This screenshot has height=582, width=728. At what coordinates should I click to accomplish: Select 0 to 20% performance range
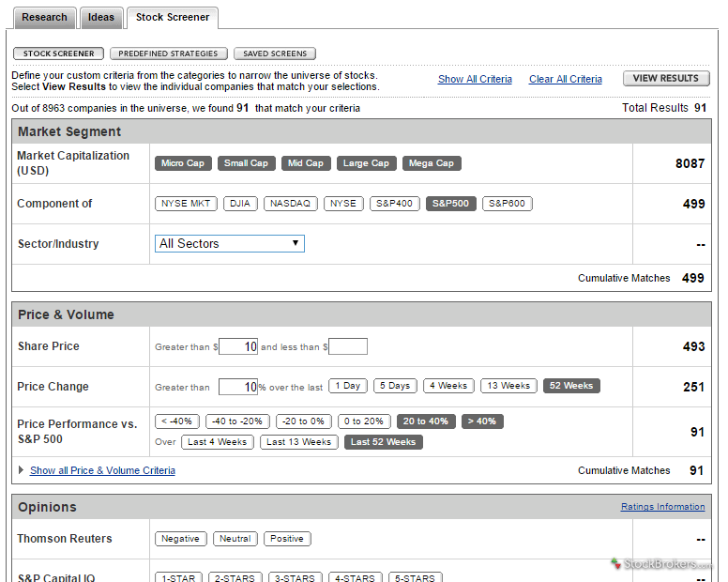364,421
